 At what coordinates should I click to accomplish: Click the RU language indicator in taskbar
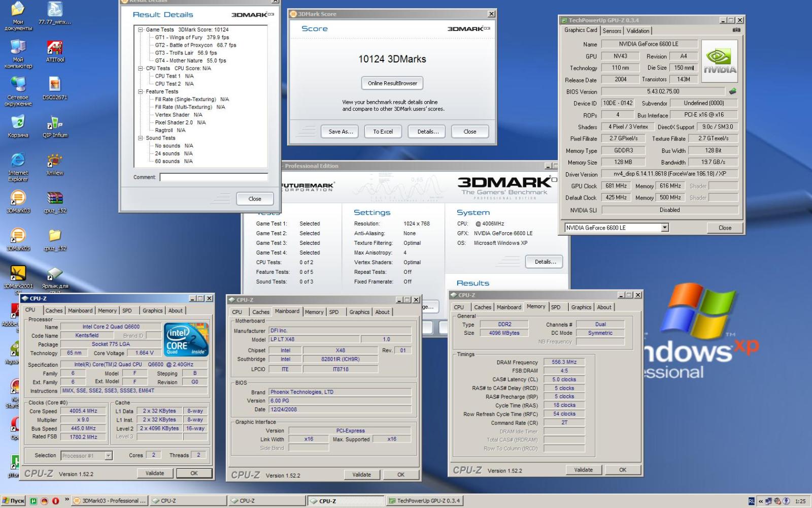(752, 501)
